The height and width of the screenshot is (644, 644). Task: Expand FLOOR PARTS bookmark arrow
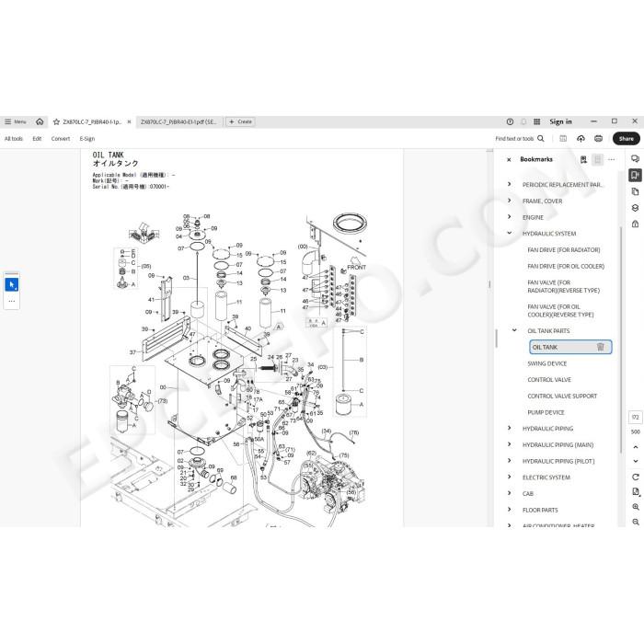click(x=510, y=510)
